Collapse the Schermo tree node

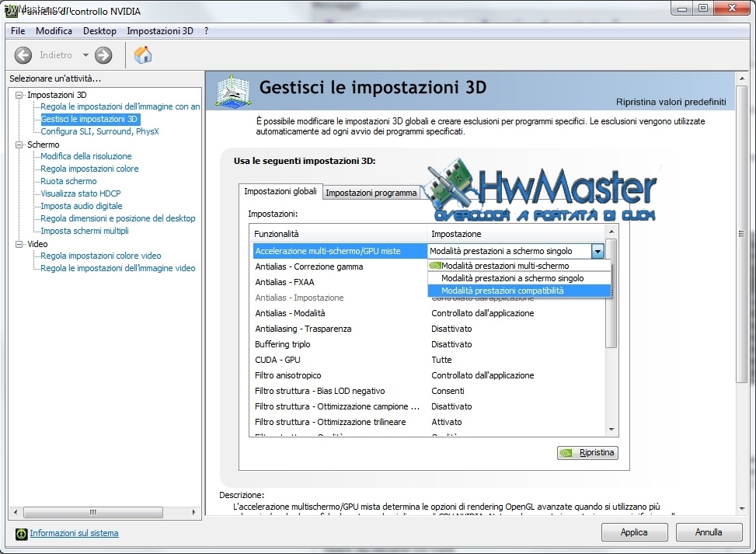point(19,145)
